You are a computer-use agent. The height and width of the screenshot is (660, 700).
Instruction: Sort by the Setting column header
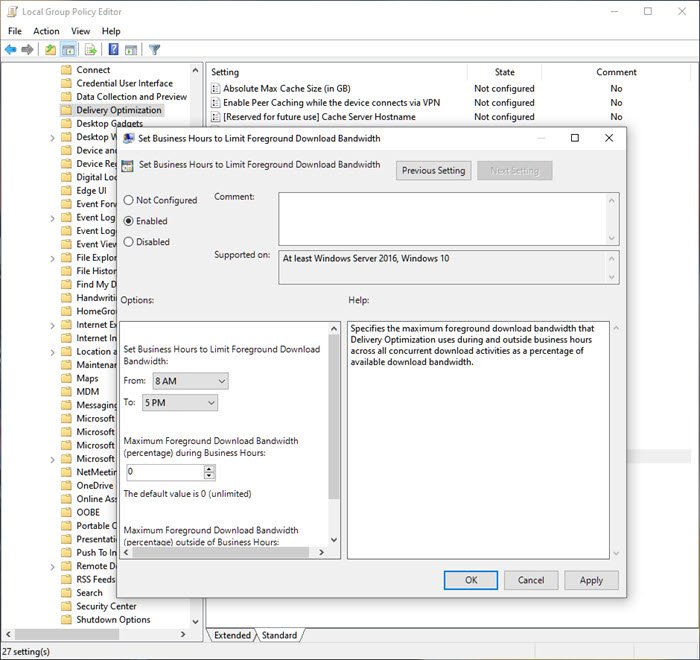point(337,72)
